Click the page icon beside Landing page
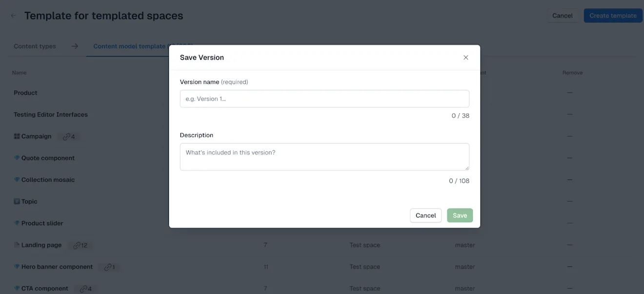 (16, 244)
